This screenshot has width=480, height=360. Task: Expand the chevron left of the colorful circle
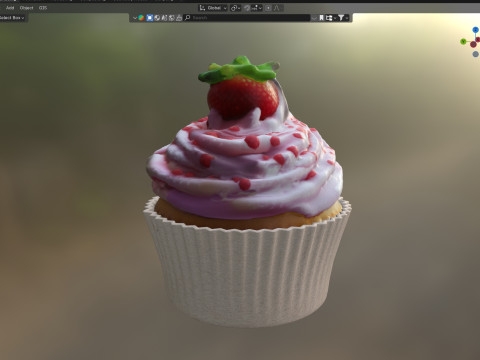135,18
